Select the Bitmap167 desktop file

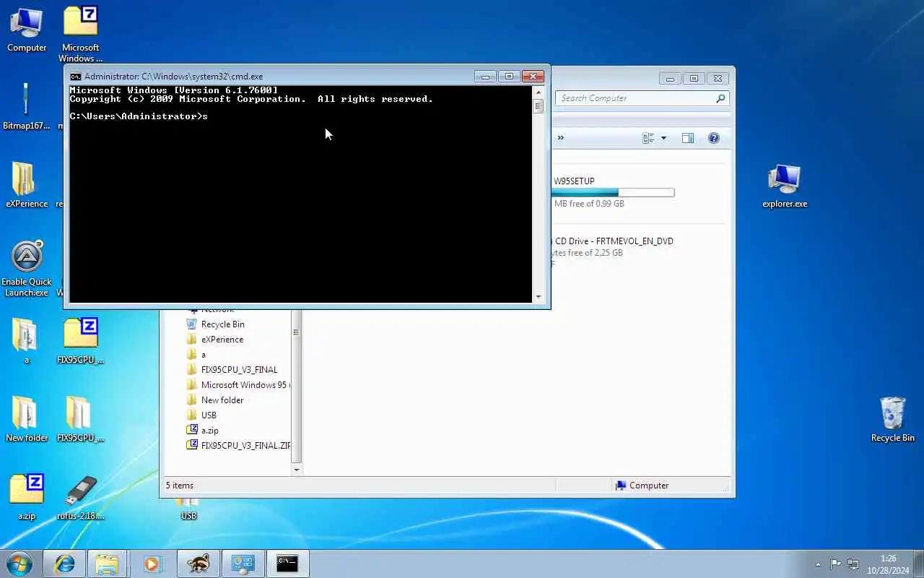[27, 107]
